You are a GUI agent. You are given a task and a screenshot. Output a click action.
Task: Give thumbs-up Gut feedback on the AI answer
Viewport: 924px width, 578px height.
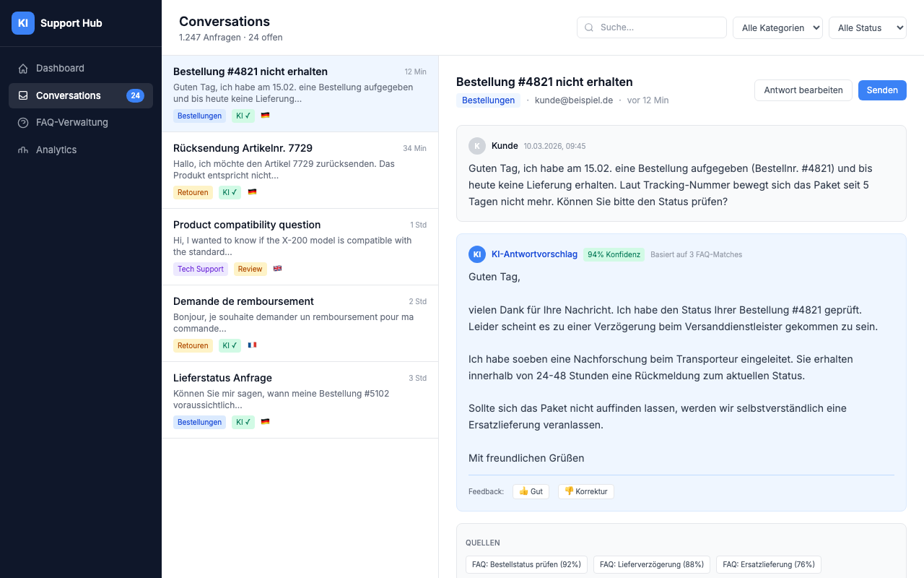point(531,491)
